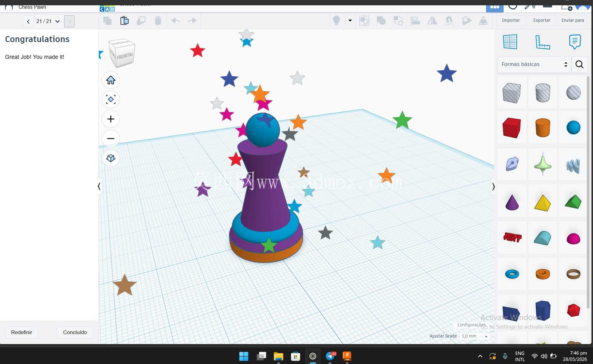Click the Paste clipboard icon
The width and height of the screenshot is (593, 364).
(124, 21)
